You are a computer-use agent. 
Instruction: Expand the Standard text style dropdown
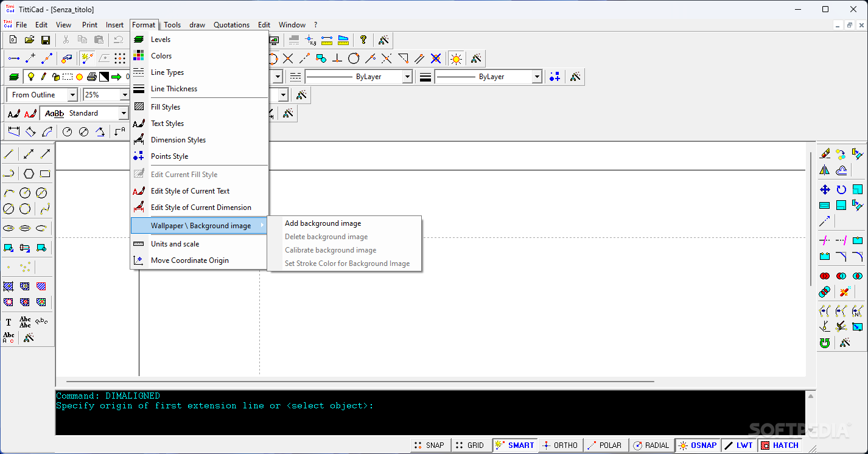click(x=123, y=113)
